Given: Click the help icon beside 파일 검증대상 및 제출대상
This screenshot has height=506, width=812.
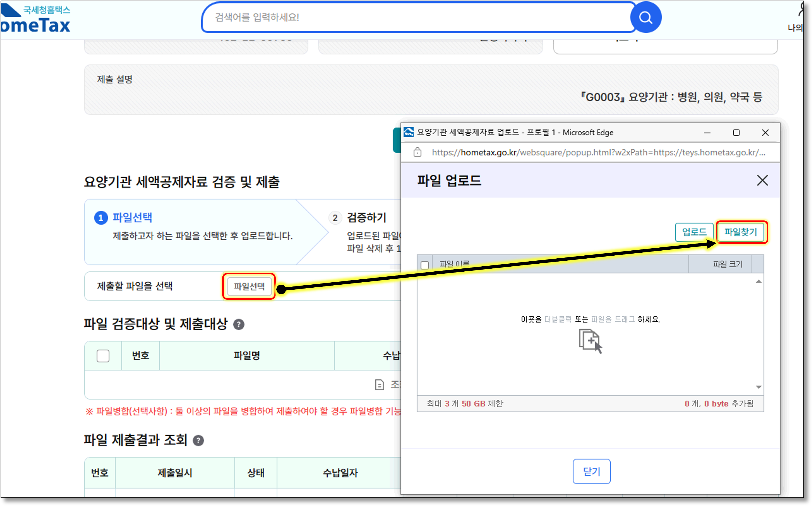Looking at the screenshot, I should [238, 324].
